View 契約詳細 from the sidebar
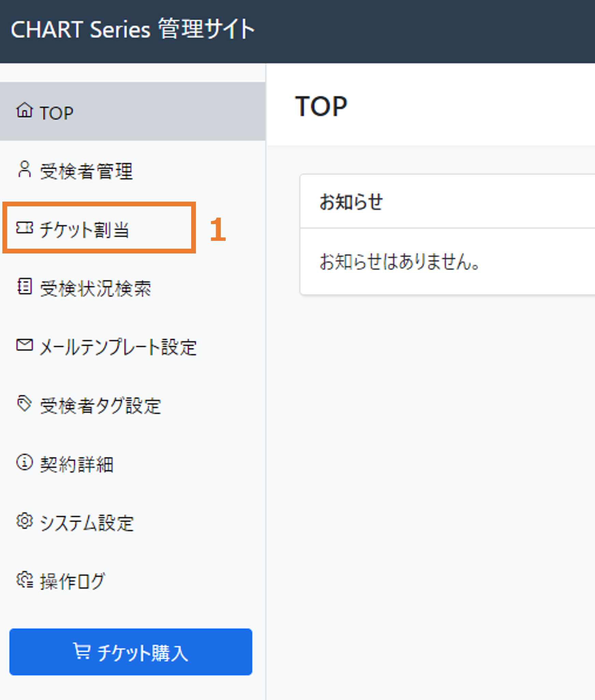The image size is (595, 700). [x=132, y=464]
